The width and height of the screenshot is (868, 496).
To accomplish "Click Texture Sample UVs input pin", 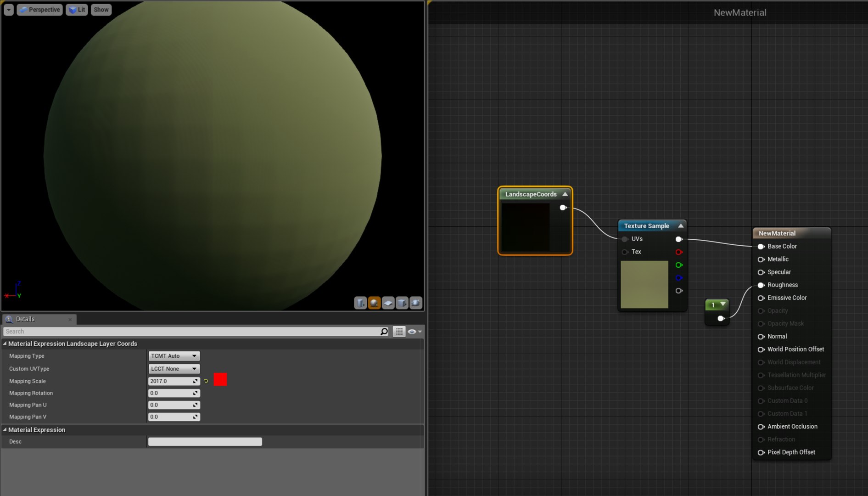I will click(625, 239).
